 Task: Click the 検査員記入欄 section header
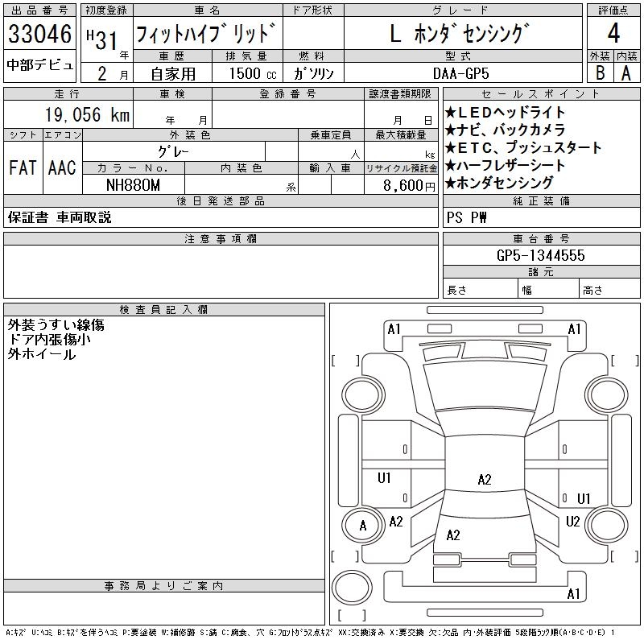click(164, 310)
